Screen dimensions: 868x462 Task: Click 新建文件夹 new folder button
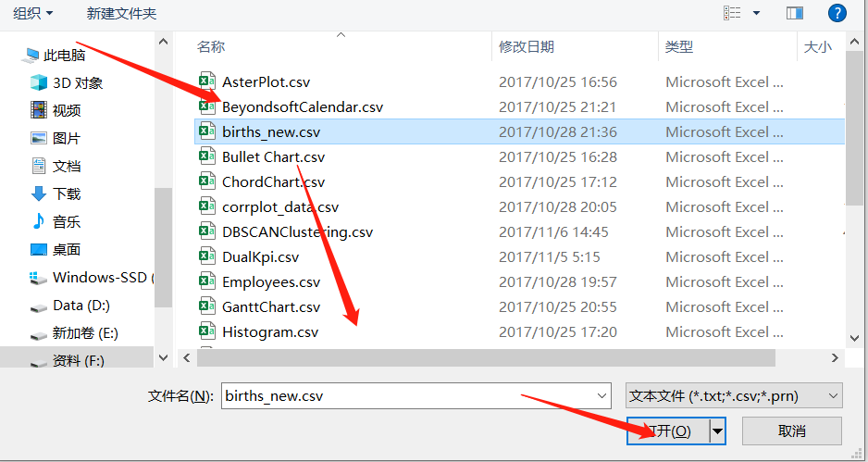pos(122,13)
